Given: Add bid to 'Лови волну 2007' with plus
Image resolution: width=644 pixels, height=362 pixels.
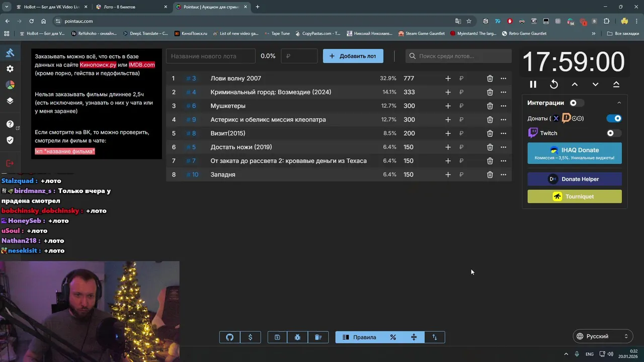Looking at the screenshot, I should coord(448,78).
